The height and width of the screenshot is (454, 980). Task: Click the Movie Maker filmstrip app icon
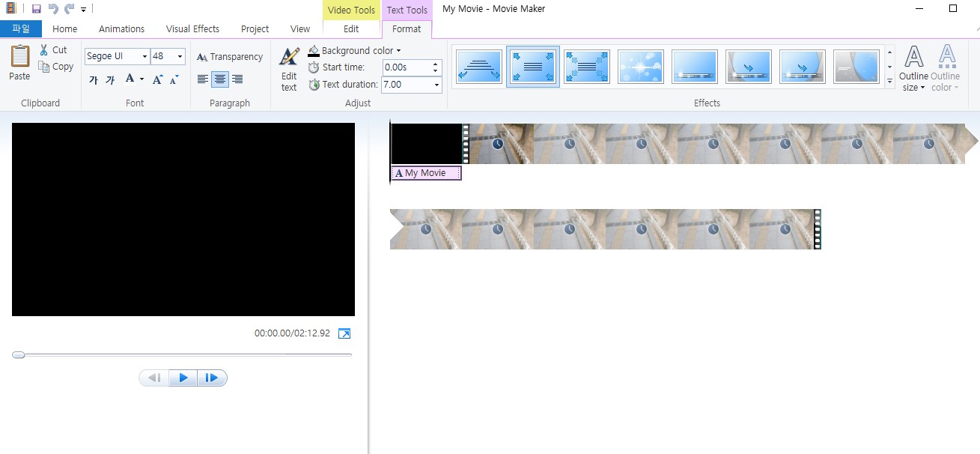tap(10, 9)
